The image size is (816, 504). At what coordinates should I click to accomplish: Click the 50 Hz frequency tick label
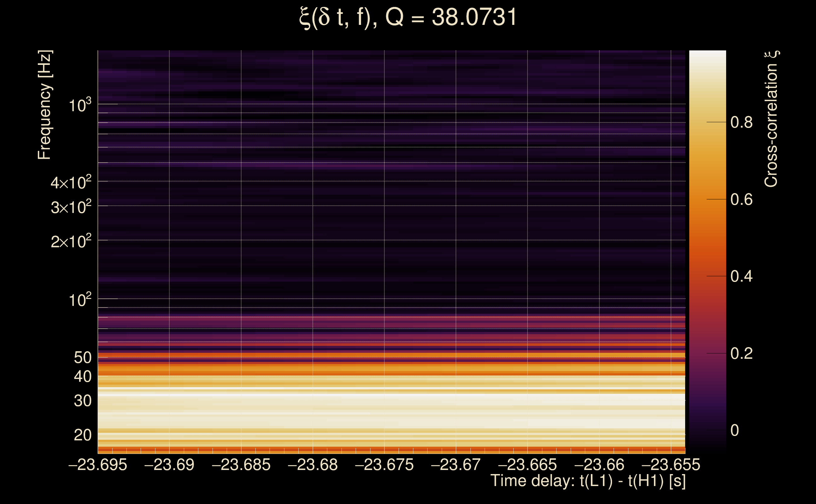tap(82, 358)
